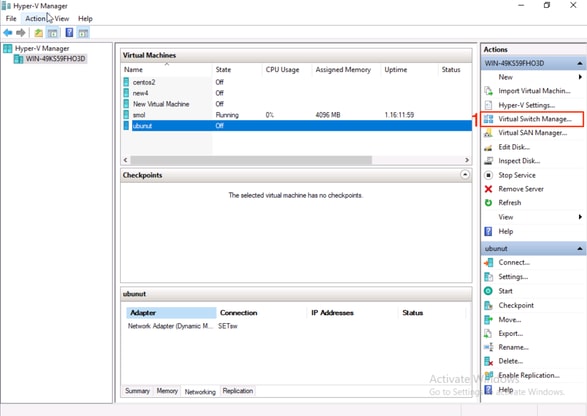Open Hyper-V Settings
The image size is (587, 416).
[526, 105]
